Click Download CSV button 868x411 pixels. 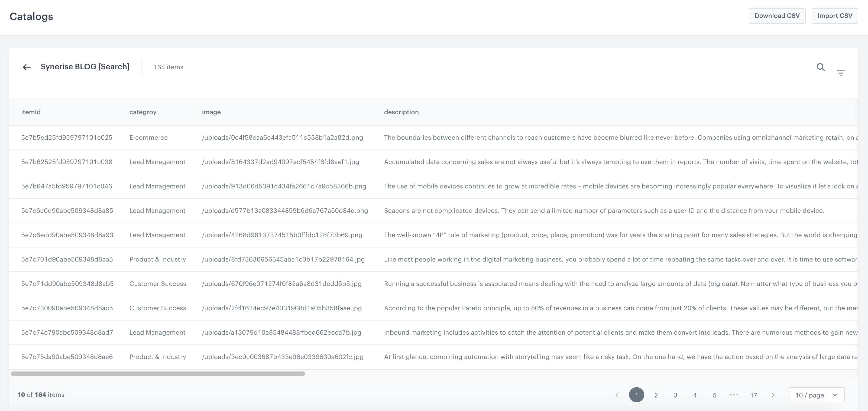point(776,16)
